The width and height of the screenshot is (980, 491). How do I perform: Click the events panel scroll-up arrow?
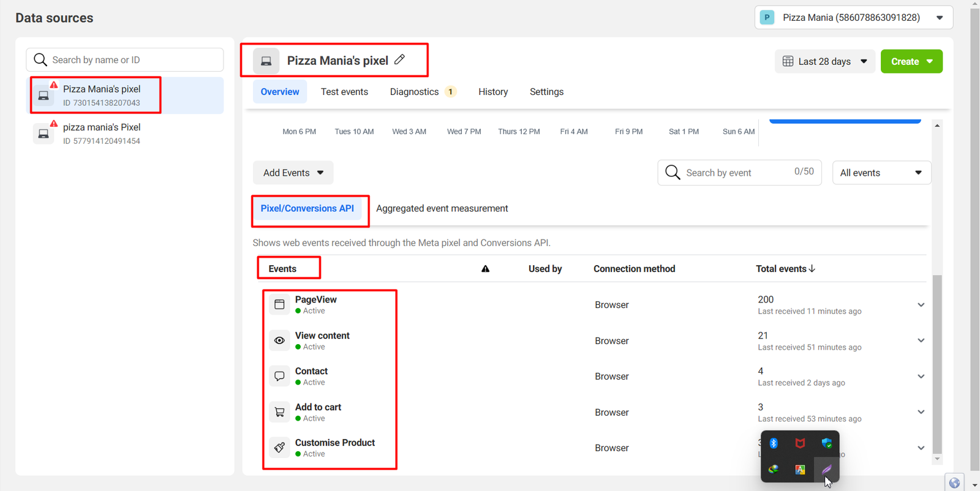[x=937, y=126]
